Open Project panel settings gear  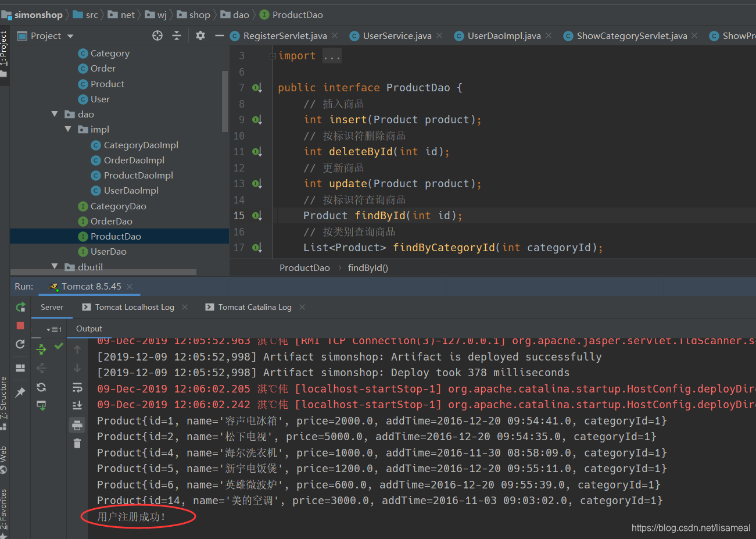(x=200, y=35)
